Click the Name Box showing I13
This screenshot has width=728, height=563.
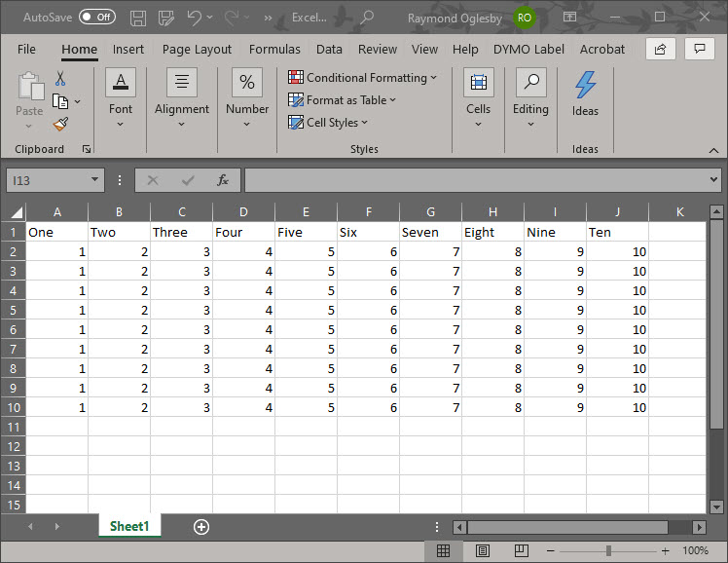(x=49, y=180)
